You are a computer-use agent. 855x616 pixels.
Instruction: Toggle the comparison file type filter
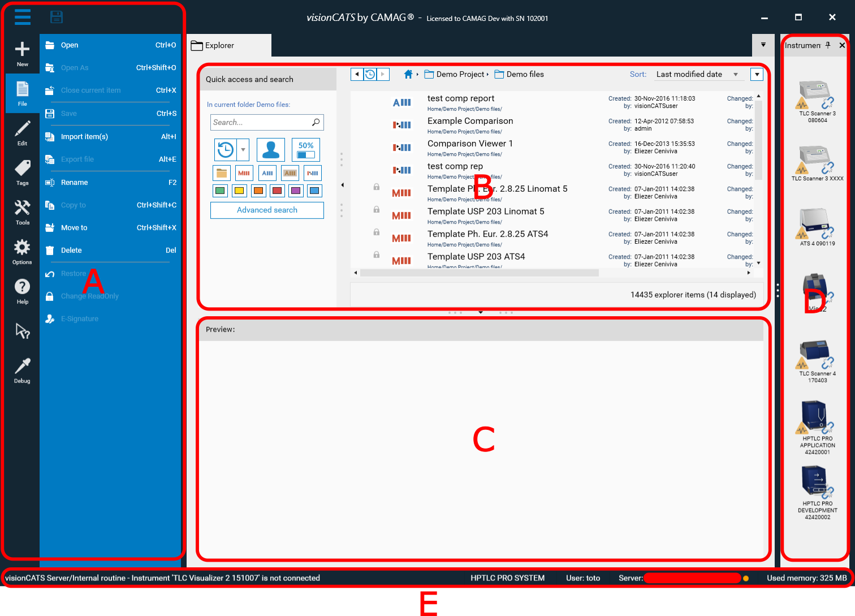[x=313, y=173]
